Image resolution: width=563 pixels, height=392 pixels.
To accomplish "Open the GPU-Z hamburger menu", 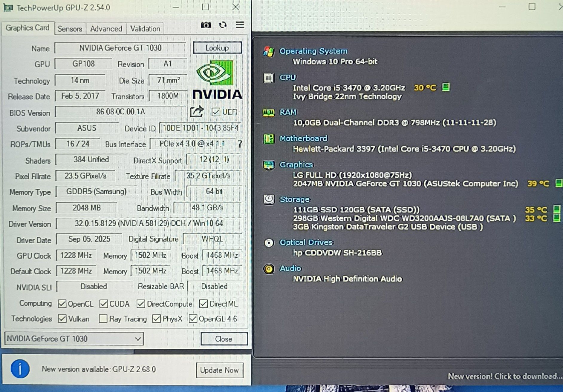I will 240,25.
